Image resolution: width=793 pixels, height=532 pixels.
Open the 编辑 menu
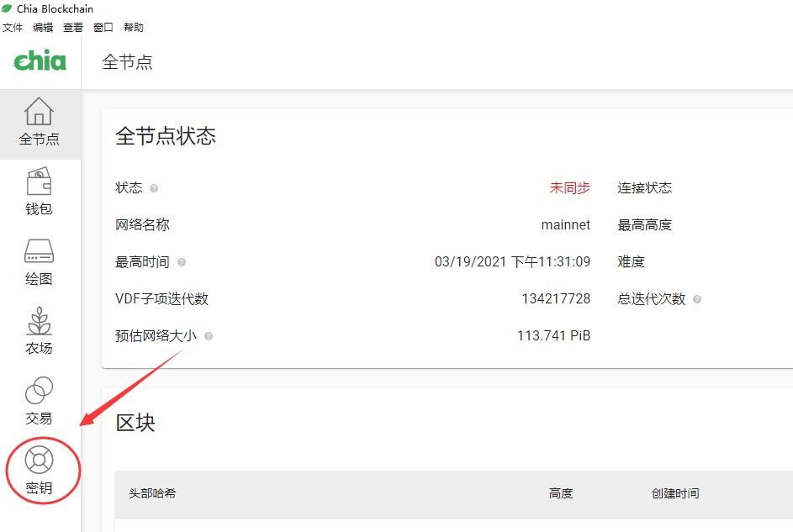(43, 27)
